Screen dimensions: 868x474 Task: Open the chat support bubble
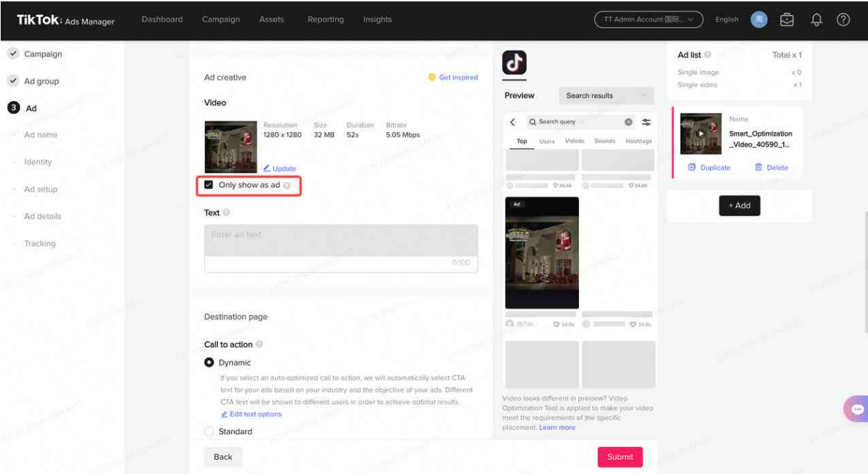click(x=857, y=409)
